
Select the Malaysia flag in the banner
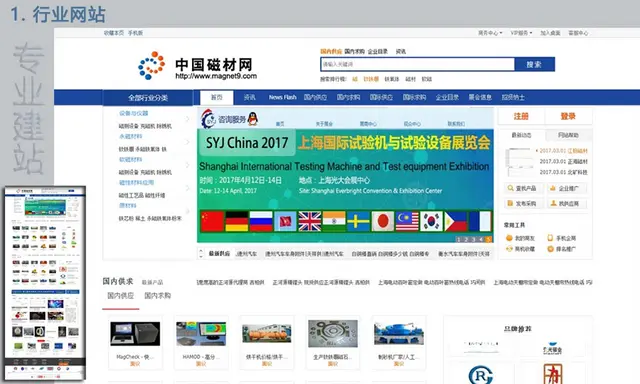pyautogui.click(x=407, y=221)
